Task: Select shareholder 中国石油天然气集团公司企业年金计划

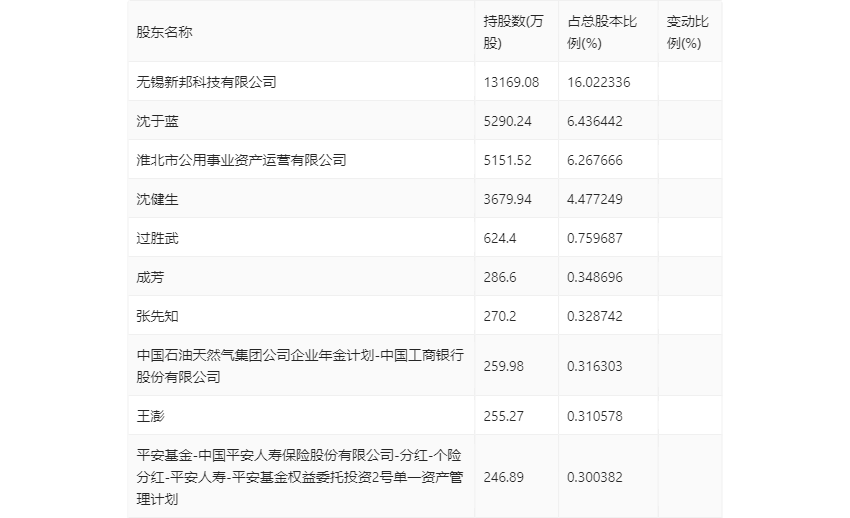Action: [x=300, y=366]
